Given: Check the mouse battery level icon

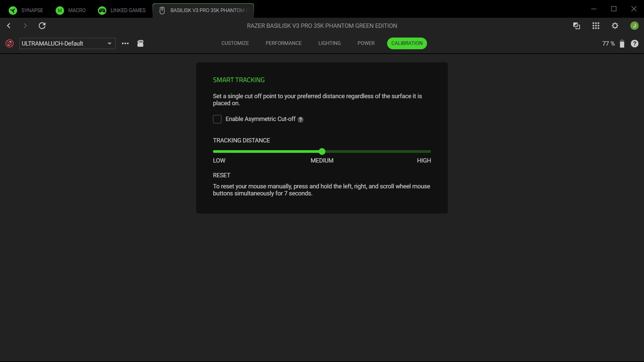Looking at the screenshot, I should (x=622, y=44).
